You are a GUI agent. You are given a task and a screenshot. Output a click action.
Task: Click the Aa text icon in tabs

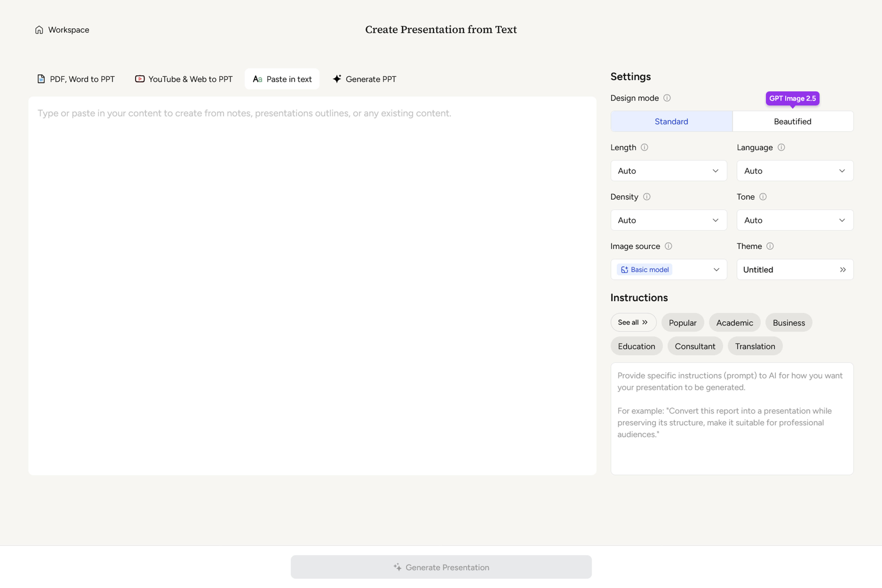(x=257, y=79)
